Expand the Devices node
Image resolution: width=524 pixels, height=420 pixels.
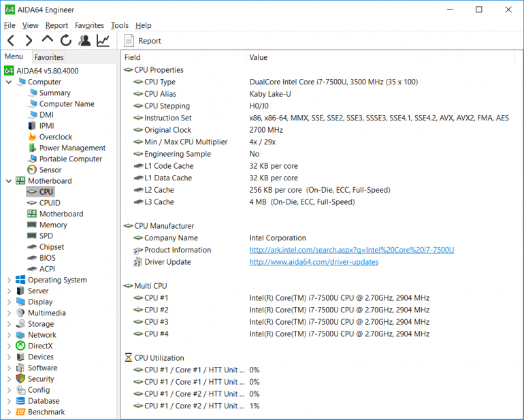[x=9, y=357]
